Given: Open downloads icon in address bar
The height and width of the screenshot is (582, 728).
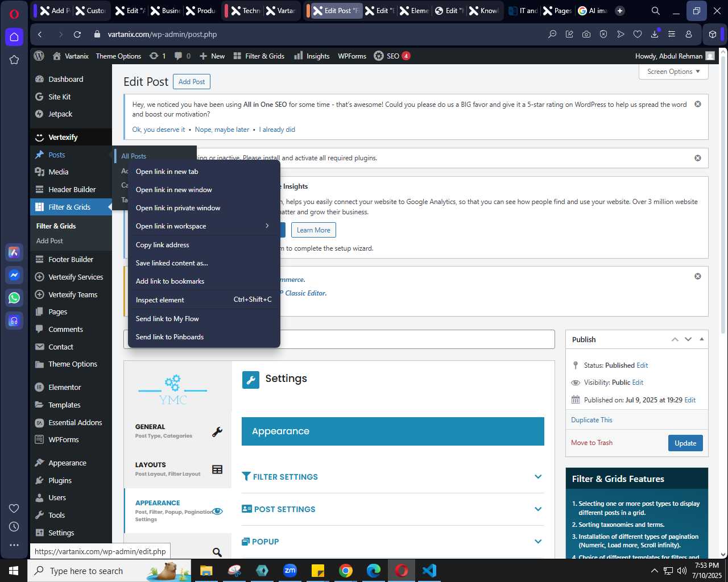Looking at the screenshot, I should point(655,35).
